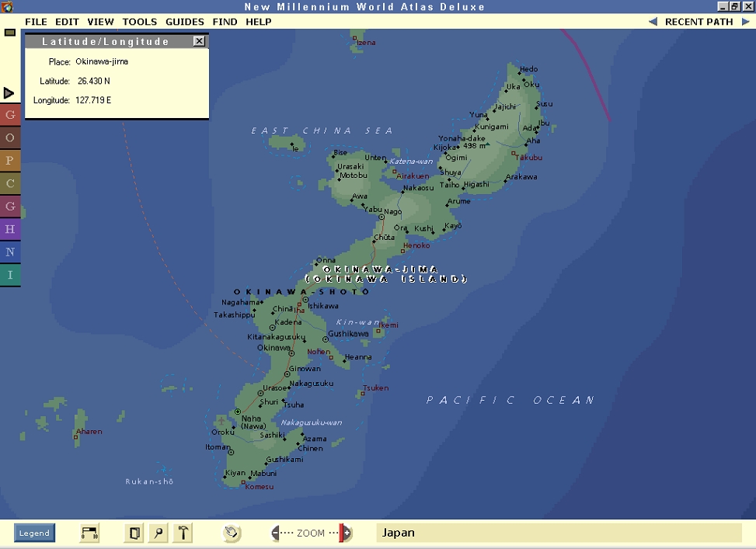Open the VIEW menu
Viewport: 756px width, 549px height.
(x=101, y=22)
